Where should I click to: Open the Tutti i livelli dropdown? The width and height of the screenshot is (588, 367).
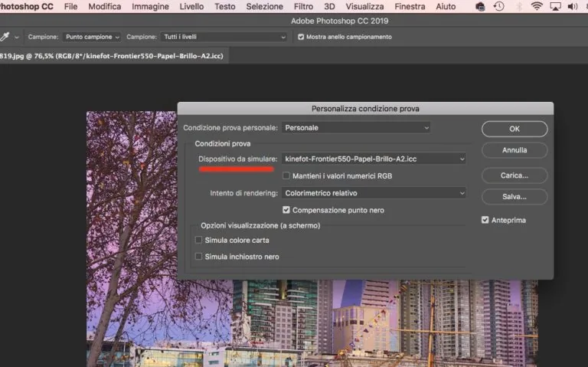click(x=224, y=37)
